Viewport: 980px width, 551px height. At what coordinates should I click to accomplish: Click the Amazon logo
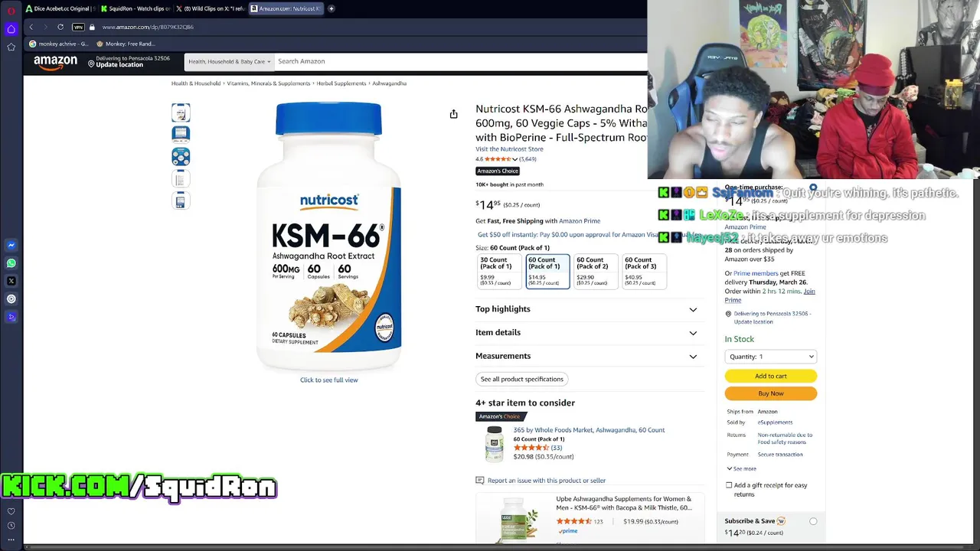point(55,62)
